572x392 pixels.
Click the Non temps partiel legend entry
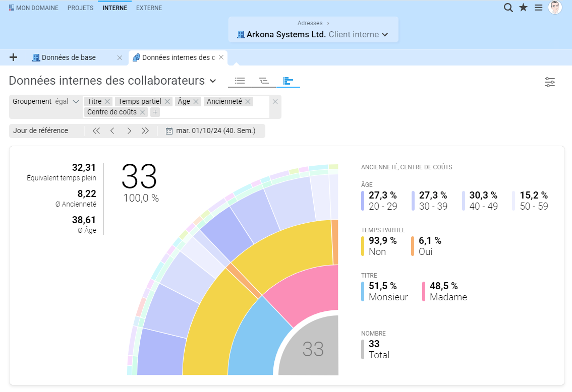(379, 246)
